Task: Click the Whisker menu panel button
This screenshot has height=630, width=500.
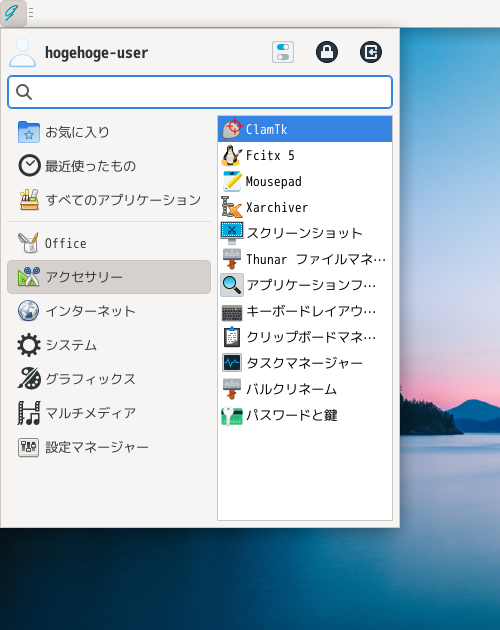Action: coord(13,13)
